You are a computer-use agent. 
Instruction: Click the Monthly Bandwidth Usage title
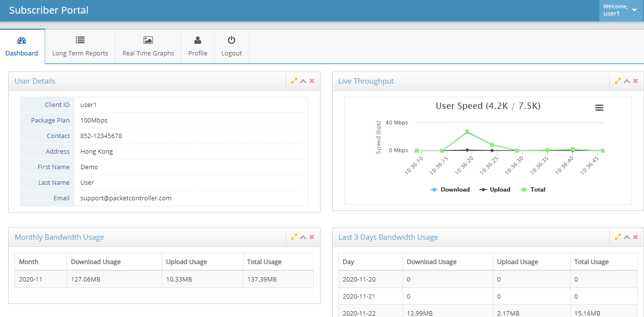pyautogui.click(x=59, y=237)
